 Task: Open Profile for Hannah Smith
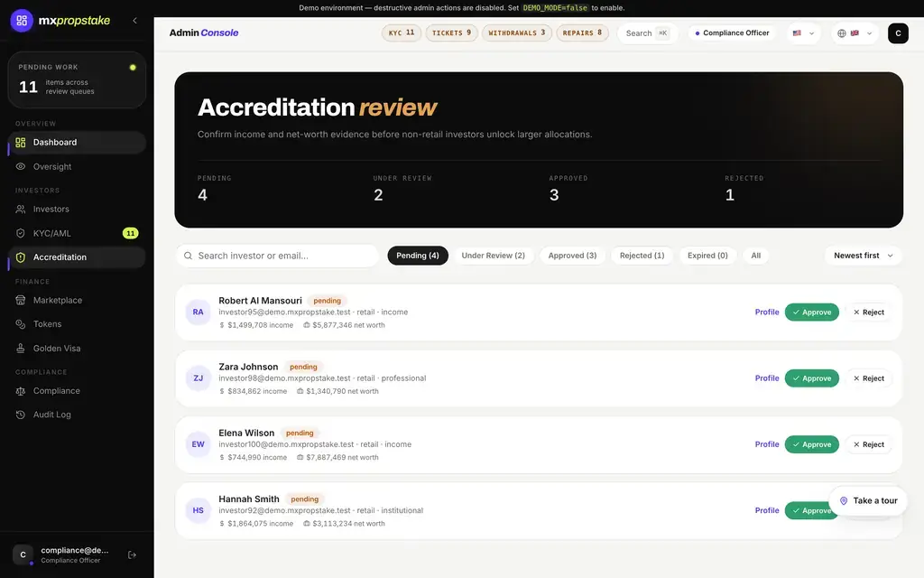(x=767, y=510)
